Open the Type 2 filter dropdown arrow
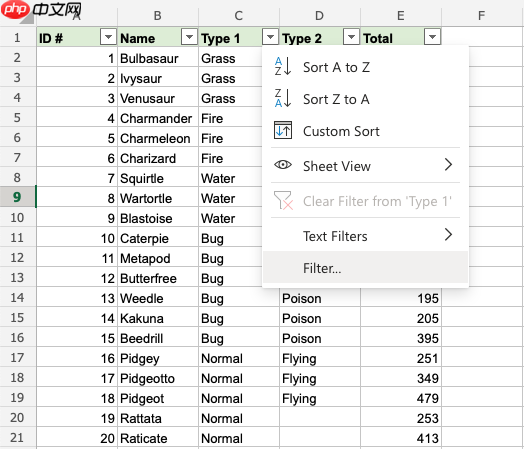Screen dimensions: 524x449 [351, 37]
